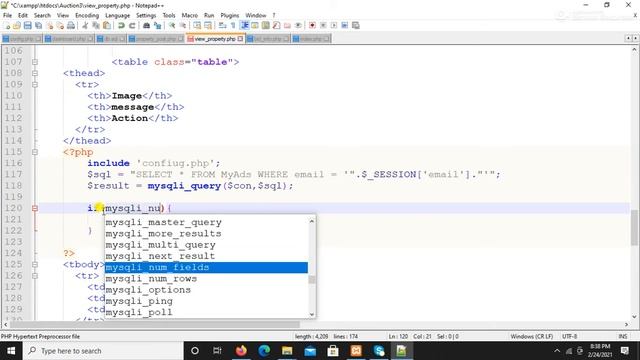
Task: Start macro recording with red icon
Action: (x=312, y=25)
